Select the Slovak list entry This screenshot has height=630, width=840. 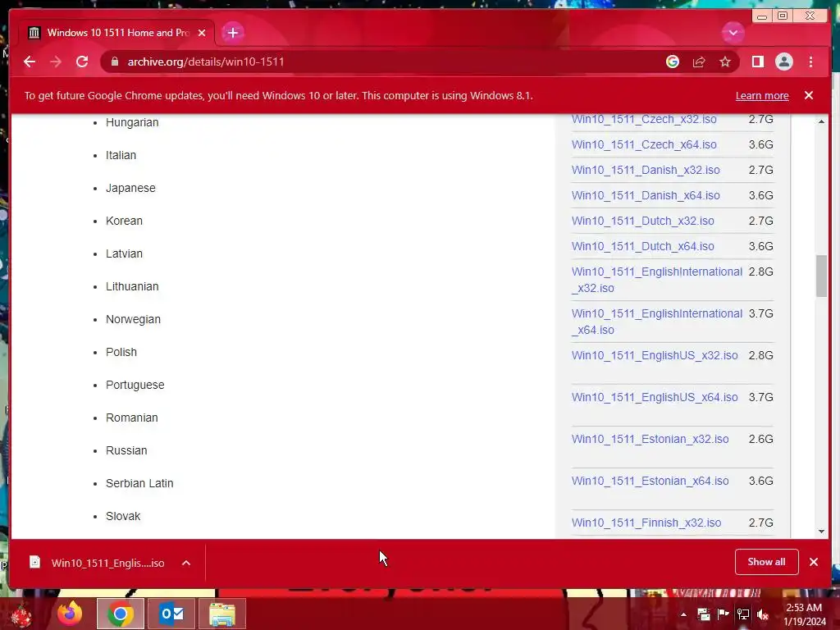click(123, 516)
